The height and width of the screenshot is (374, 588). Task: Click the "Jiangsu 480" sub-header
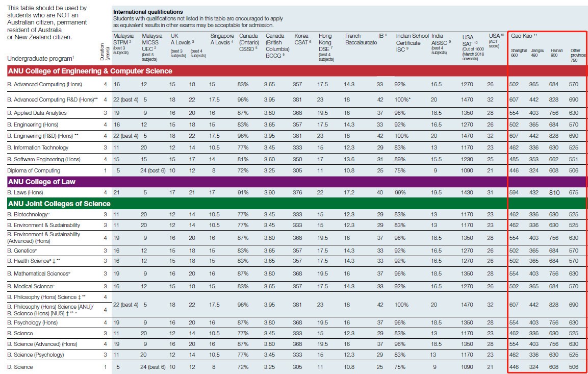coord(538,53)
